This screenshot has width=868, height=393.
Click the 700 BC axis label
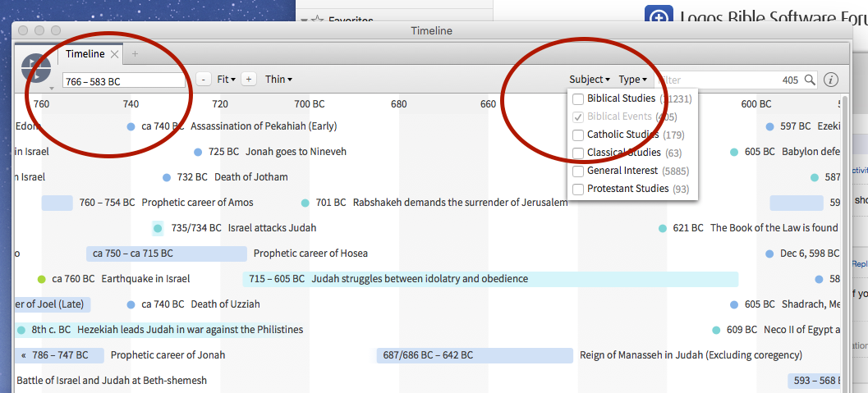(310, 104)
